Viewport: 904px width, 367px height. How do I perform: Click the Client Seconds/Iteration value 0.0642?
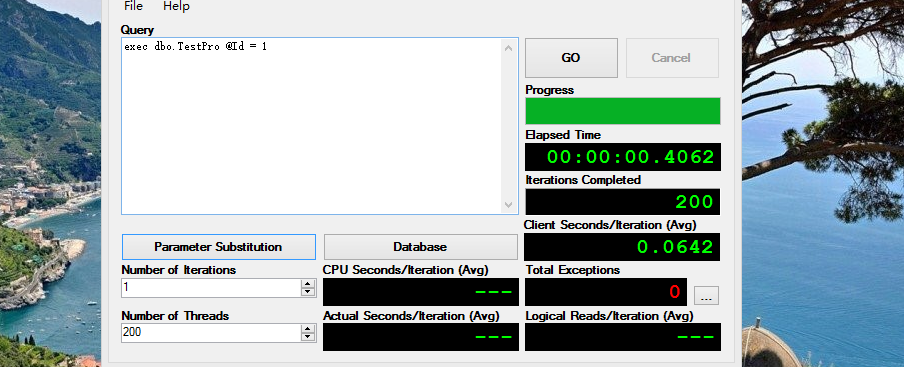click(675, 247)
